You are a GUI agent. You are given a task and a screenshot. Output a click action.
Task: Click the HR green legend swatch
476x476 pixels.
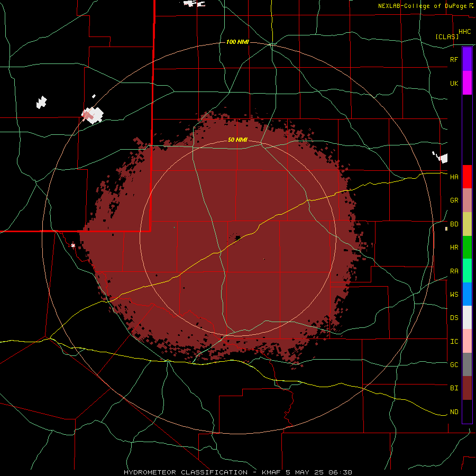pyautogui.click(x=467, y=248)
